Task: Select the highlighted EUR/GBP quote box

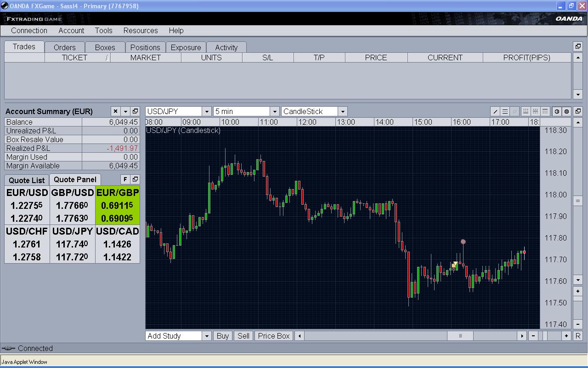Action: [118, 205]
